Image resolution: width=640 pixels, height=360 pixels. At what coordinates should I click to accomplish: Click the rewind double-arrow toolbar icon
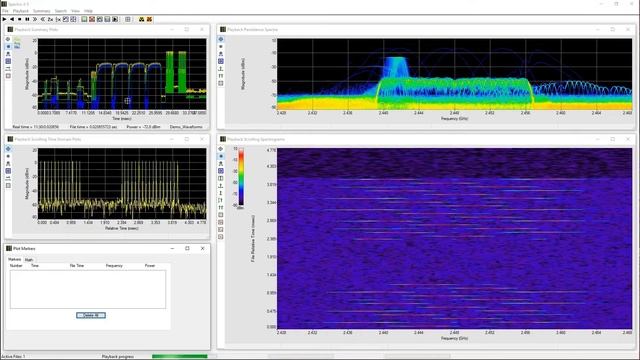[x=42, y=19]
